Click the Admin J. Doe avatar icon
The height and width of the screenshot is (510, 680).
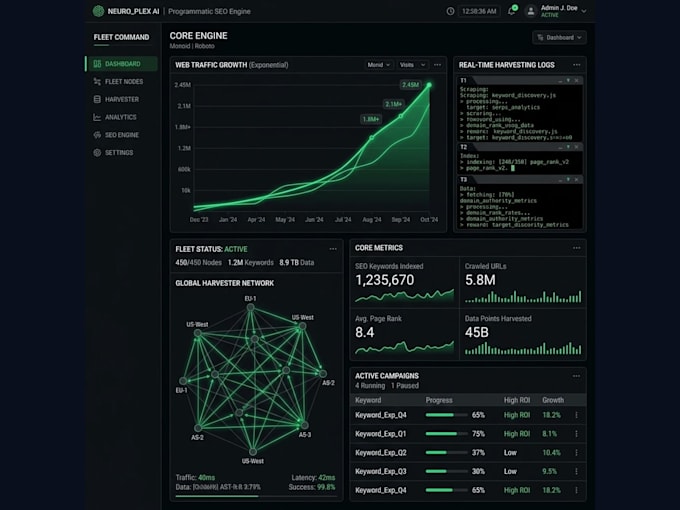click(530, 11)
